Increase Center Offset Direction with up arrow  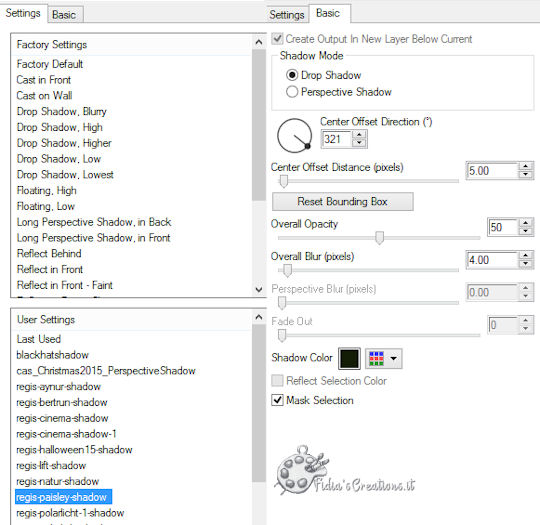tap(359, 134)
